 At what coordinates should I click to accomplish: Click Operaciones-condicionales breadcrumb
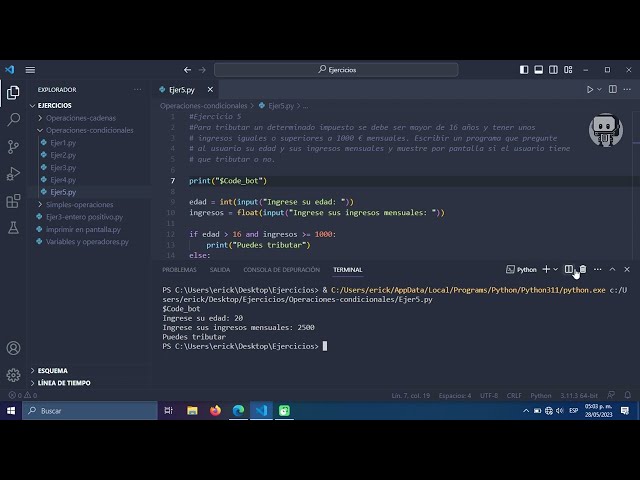(203, 106)
